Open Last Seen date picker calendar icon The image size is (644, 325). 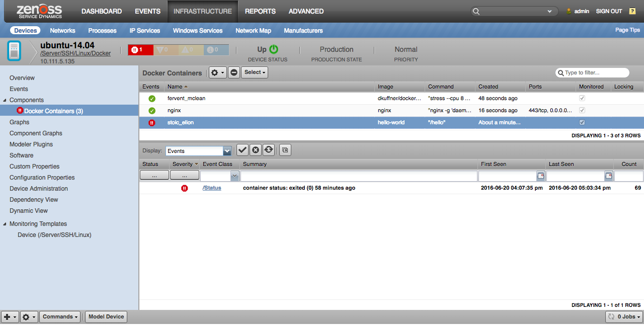point(609,176)
